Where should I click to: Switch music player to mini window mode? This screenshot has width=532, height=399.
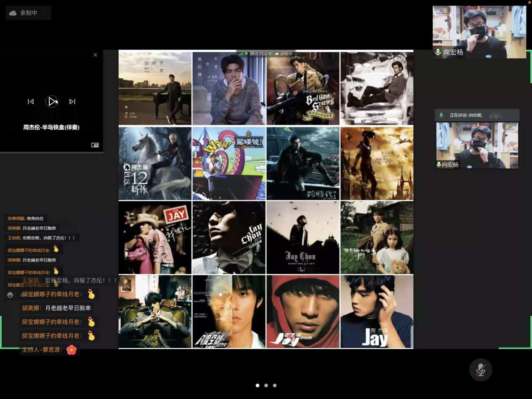(x=95, y=145)
